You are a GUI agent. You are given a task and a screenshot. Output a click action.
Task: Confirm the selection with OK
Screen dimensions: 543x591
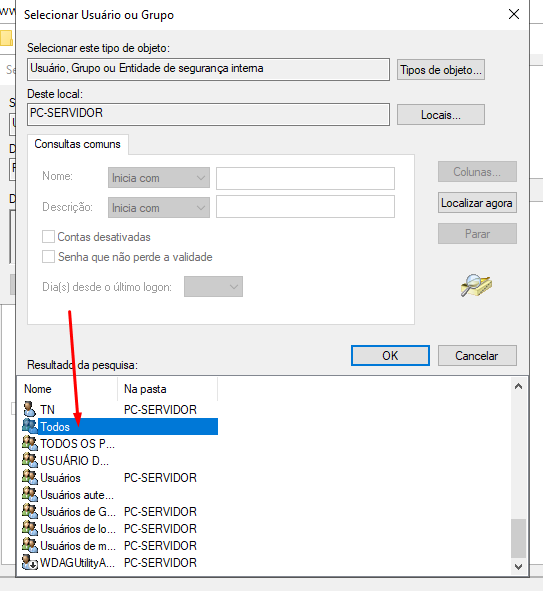[390, 355]
